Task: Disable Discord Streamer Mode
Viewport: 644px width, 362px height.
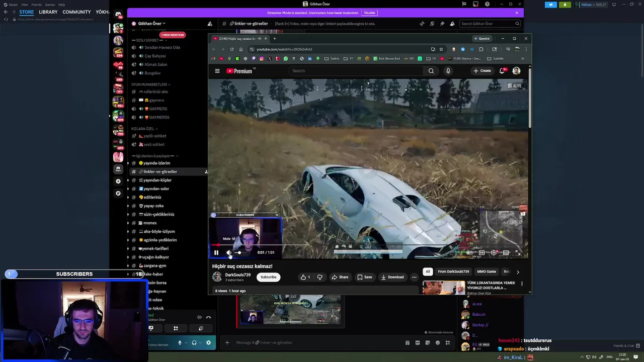Action: 369,13
